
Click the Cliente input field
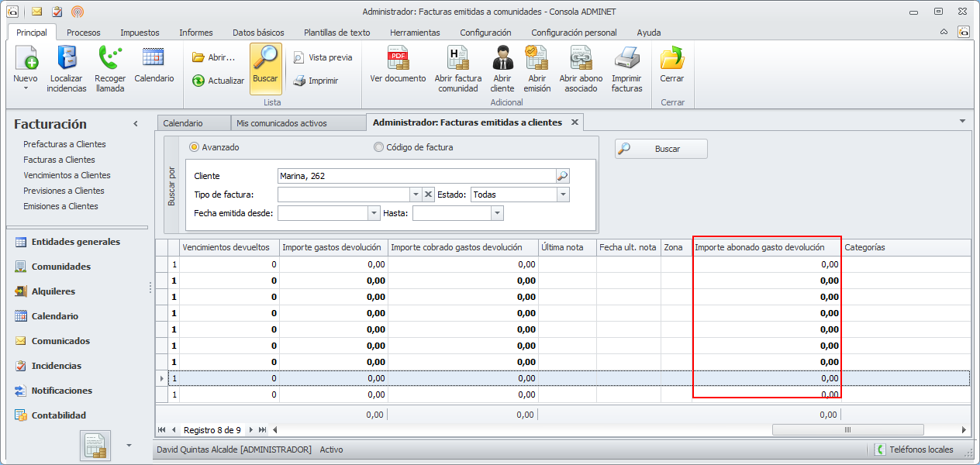click(x=416, y=176)
